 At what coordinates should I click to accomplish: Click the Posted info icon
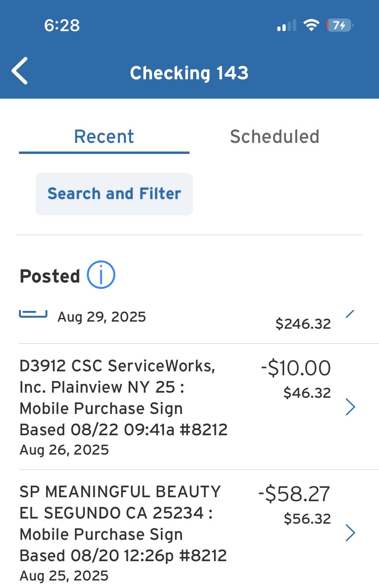(101, 275)
